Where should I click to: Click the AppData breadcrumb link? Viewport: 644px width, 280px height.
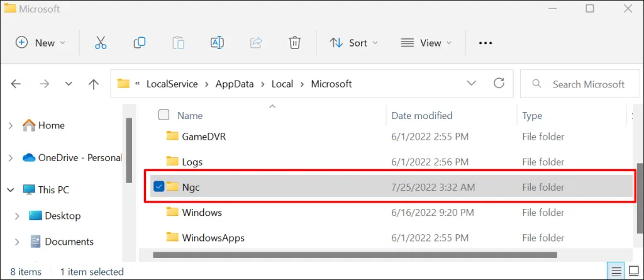tap(234, 84)
